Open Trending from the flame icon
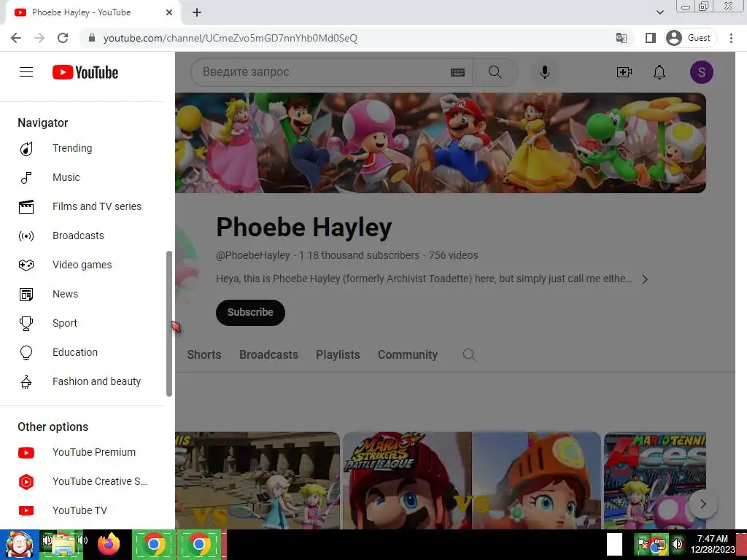The width and height of the screenshot is (747, 560). pos(26,149)
